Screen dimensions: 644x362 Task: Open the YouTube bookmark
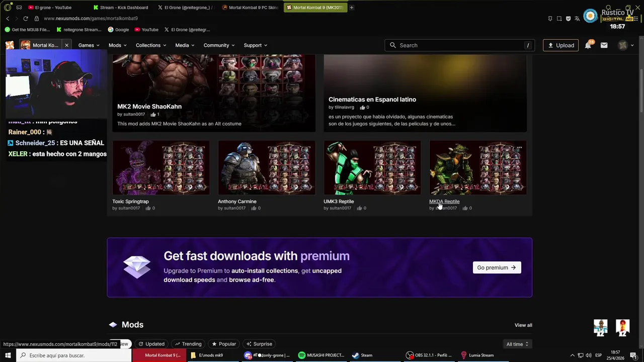(146, 30)
